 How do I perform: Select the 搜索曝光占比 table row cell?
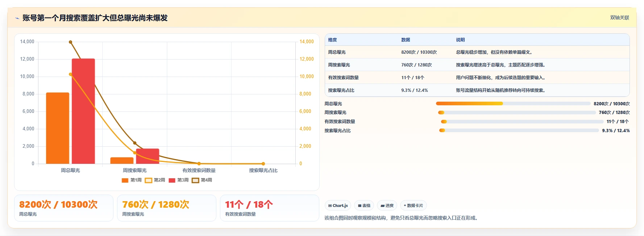click(341, 90)
